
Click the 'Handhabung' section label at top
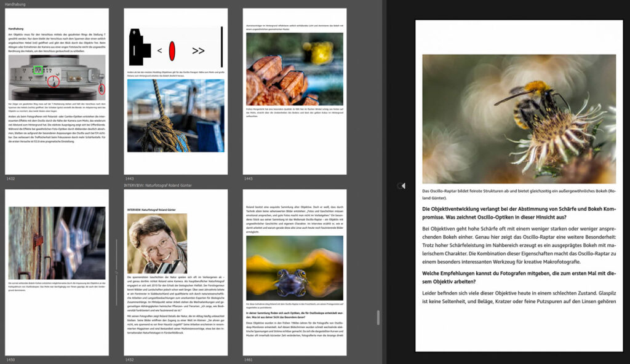[x=15, y=4]
